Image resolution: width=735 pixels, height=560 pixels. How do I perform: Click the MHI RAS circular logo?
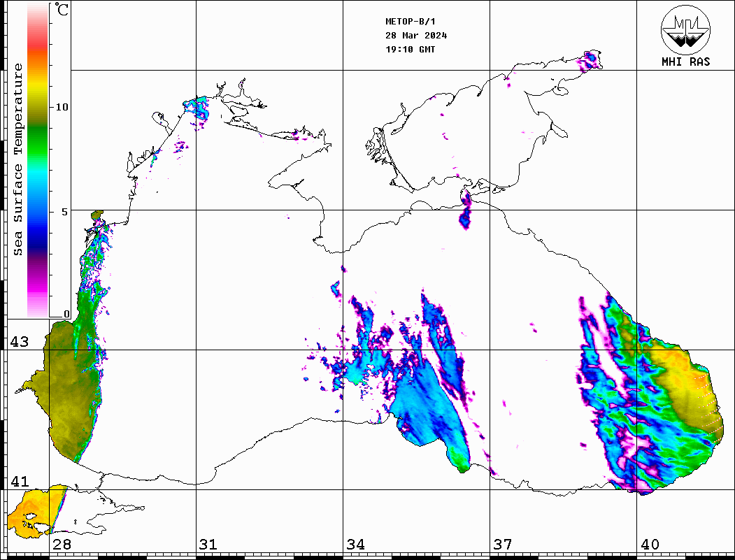[x=686, y=29]
